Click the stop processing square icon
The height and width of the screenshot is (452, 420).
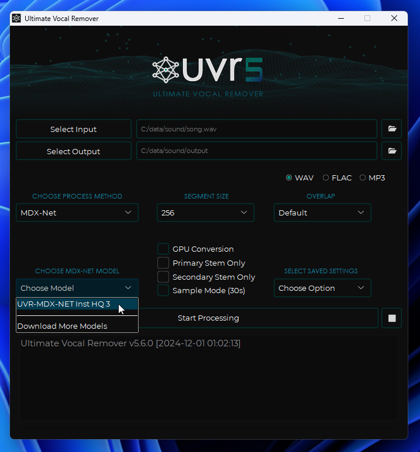tap(392, 318)
